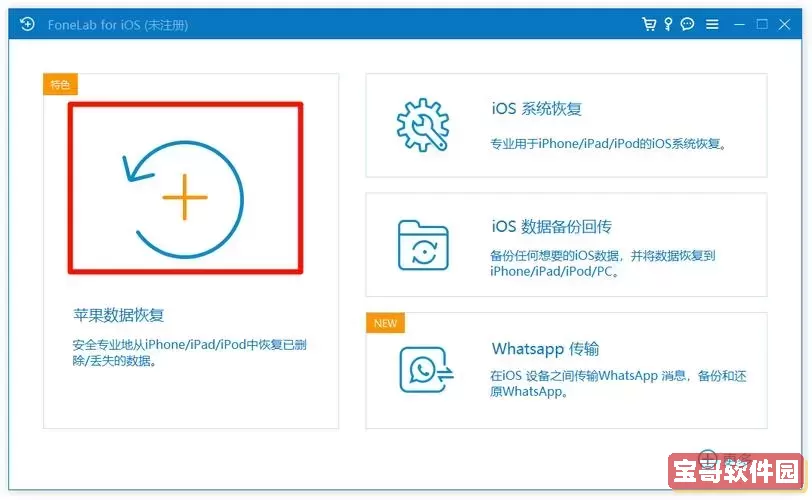Click the backup folder sync icon
The height and width of the screenshot is (500, 812).
(423, 245)
